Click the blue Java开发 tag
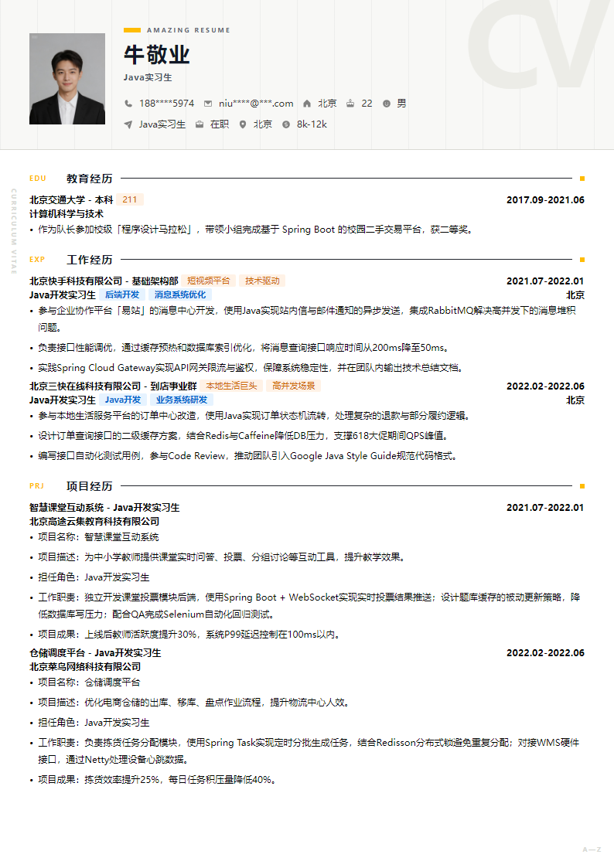Screen dimensions: 614x868 [x=123, y=400]
